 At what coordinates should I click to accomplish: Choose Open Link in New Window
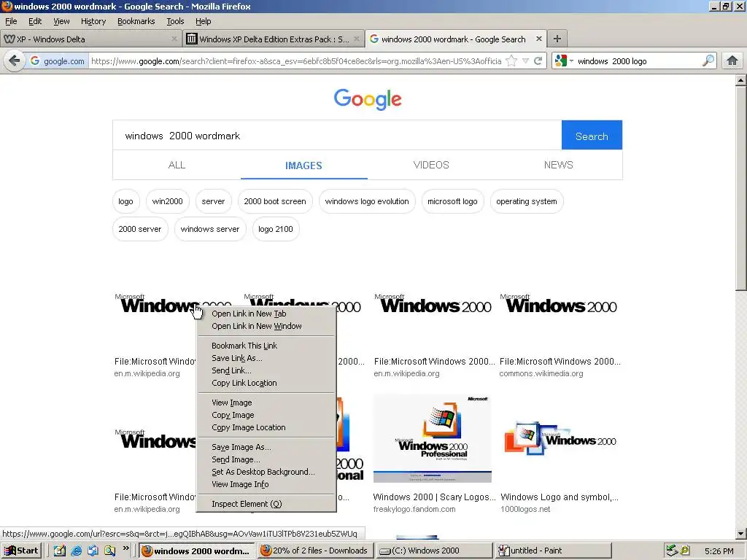click(266, 326)
